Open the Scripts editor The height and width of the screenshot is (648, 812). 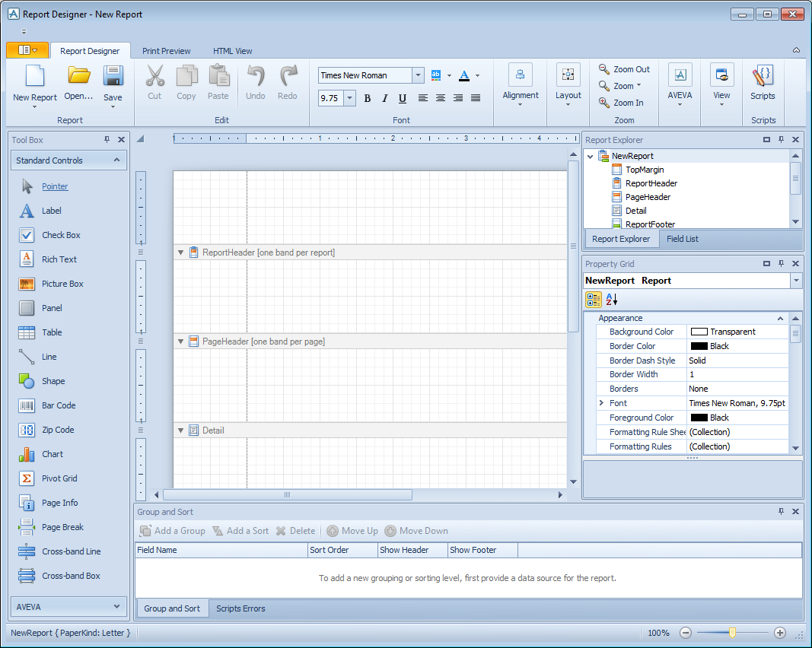pos(763,83)
